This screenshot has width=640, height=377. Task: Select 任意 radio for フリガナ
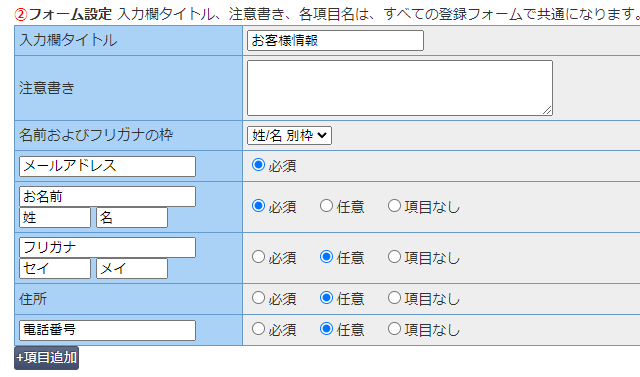pyautogui.click(x=326, y=257)
